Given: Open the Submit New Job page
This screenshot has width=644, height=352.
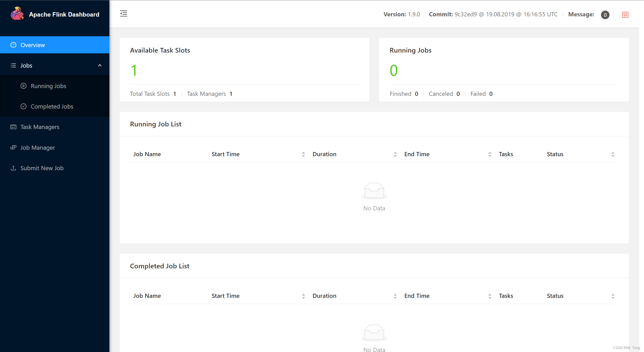Looking at the screenshot, I should coord(42,168).
